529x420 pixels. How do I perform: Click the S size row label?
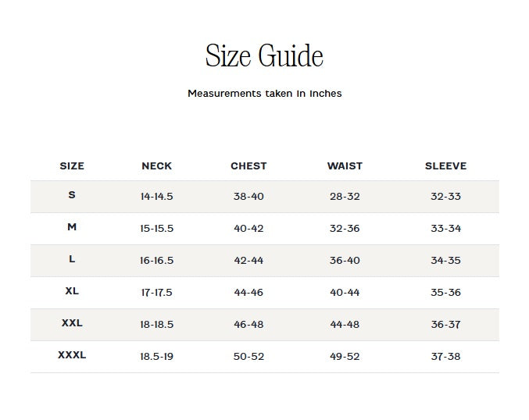click(72, 195)
